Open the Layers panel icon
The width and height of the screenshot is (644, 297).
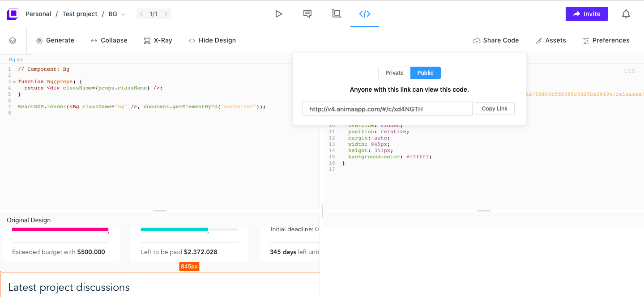click(13, 40)
